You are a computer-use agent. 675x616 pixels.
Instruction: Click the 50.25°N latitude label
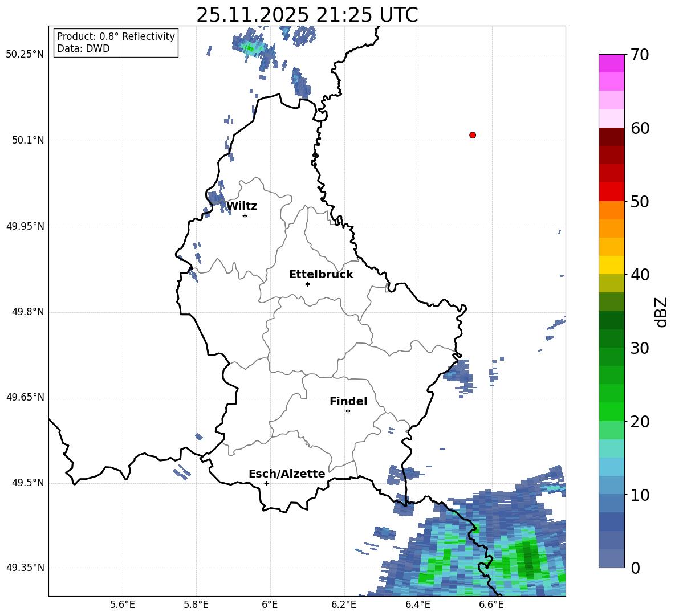point(25,55)
